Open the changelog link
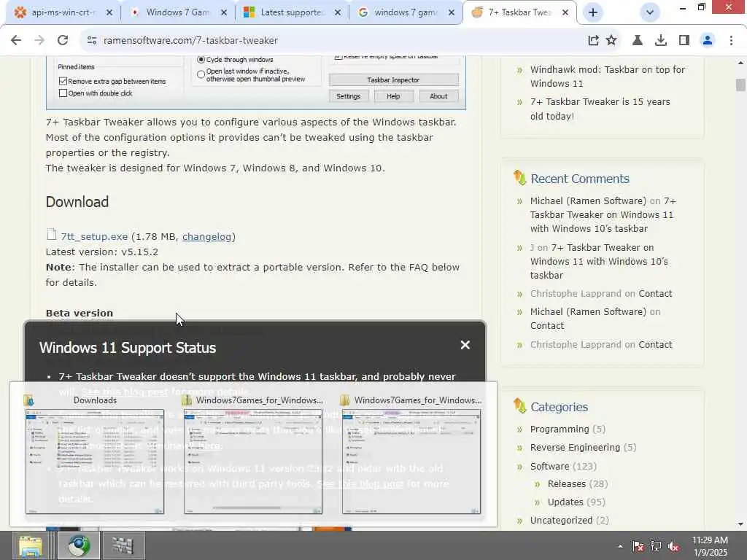Viewport: 747px width, 560px height. 206,237
